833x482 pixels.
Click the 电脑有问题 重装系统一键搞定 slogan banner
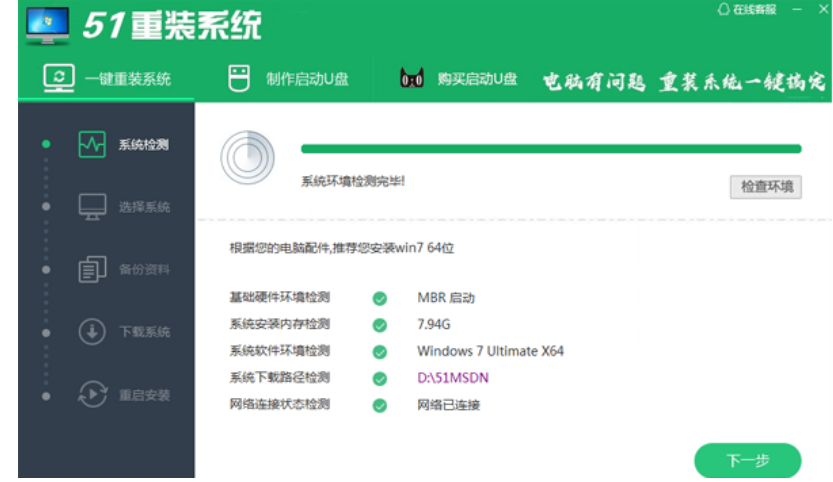pos(684,81)
